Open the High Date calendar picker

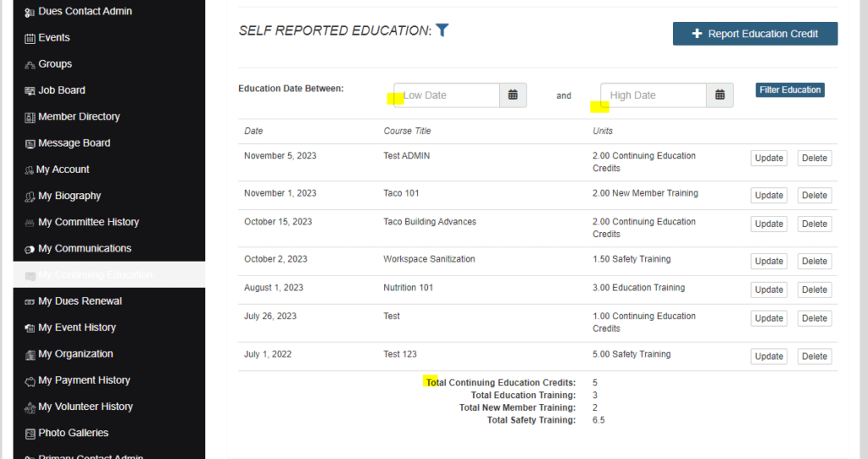[720, 95]
